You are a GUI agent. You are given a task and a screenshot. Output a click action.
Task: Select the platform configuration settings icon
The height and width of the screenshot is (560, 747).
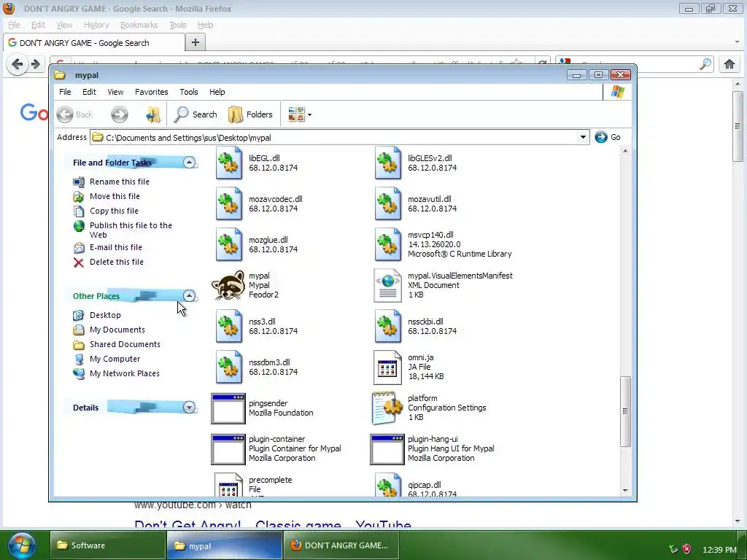[x=387, y=408]
